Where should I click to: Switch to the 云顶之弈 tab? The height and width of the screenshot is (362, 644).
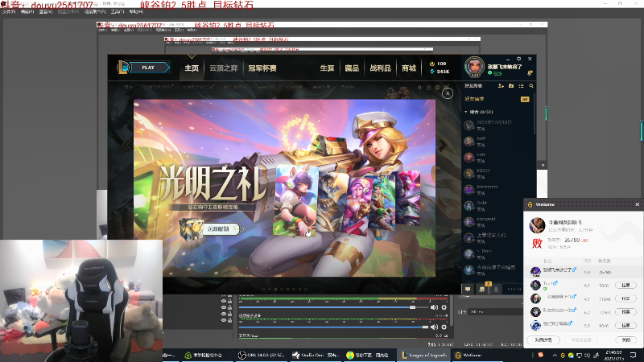tap(224, 68)
